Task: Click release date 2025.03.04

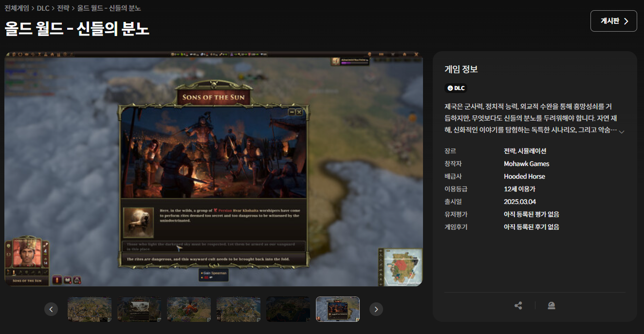Action: pyautogui.click(x=520, y=202)
